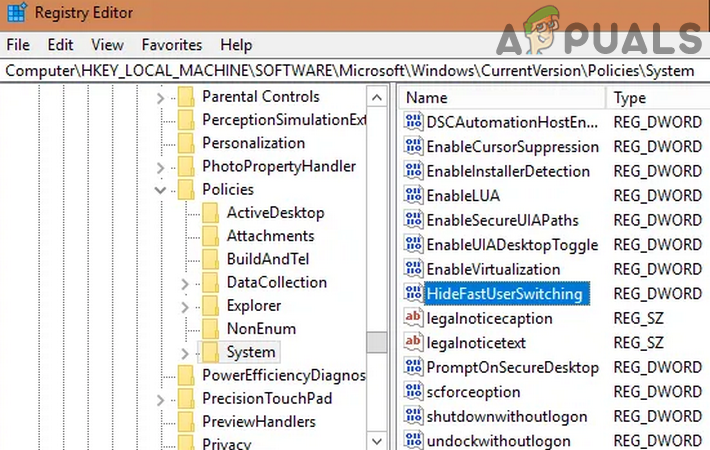Image resolution: width=710 pixels, height=450 pixels.
Task: Open the Edit menu
Action: pyautogui.click(x=60, y=45)
